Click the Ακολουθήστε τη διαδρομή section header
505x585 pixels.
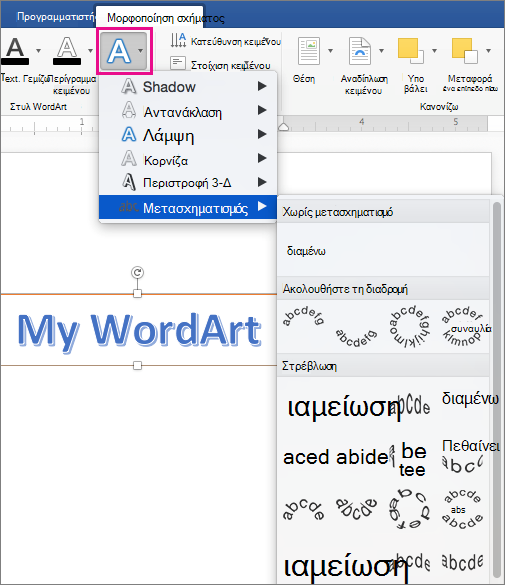pyautogui.click(x=383, y=289)
